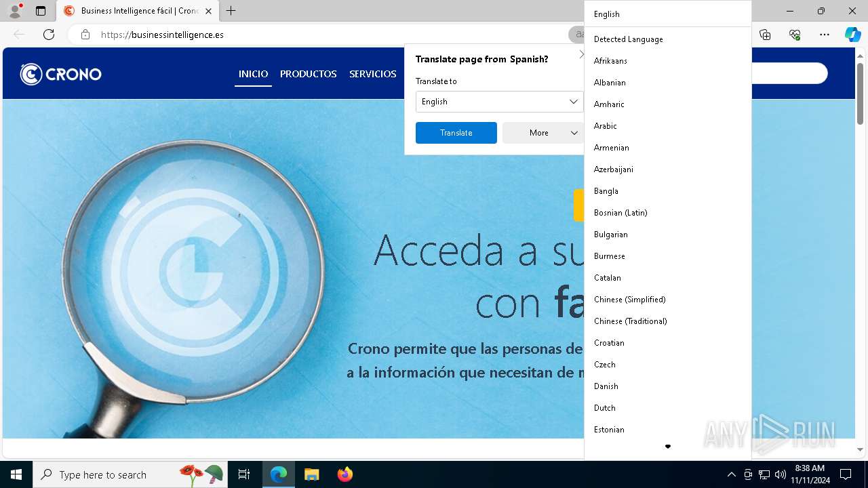Open a new tab with plus icon
Screen dimensions: 868x488
[x=231, y=11]
